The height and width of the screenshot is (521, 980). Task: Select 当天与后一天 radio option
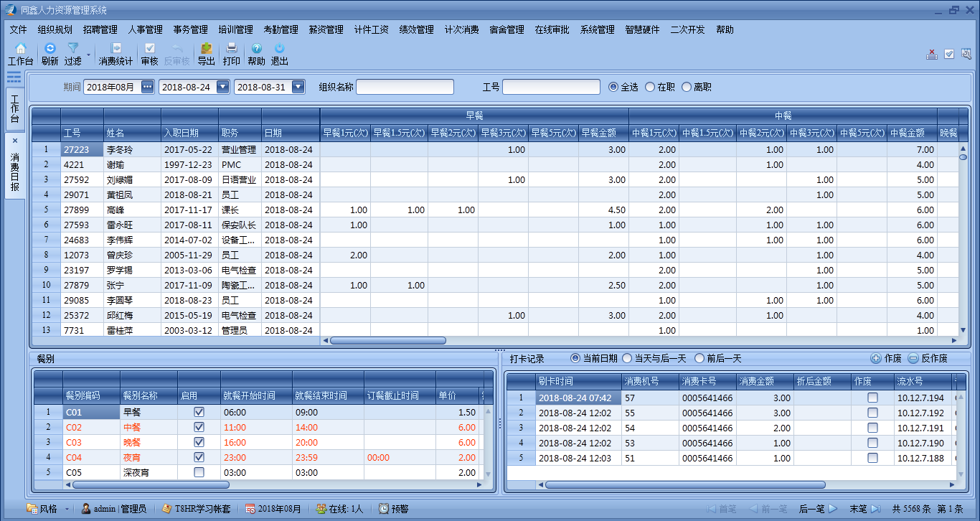(628, 358)
